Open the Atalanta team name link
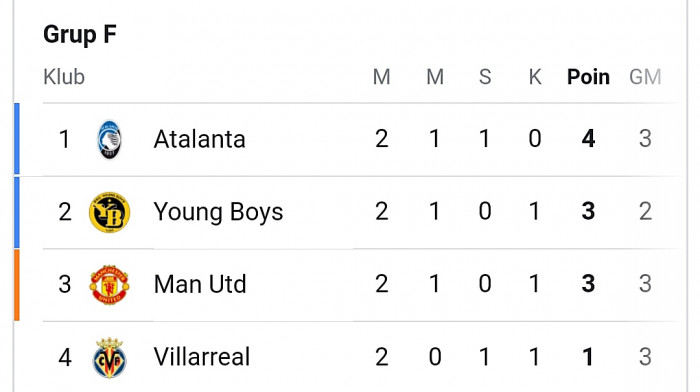Screen dimensions: 700x392 200,139
